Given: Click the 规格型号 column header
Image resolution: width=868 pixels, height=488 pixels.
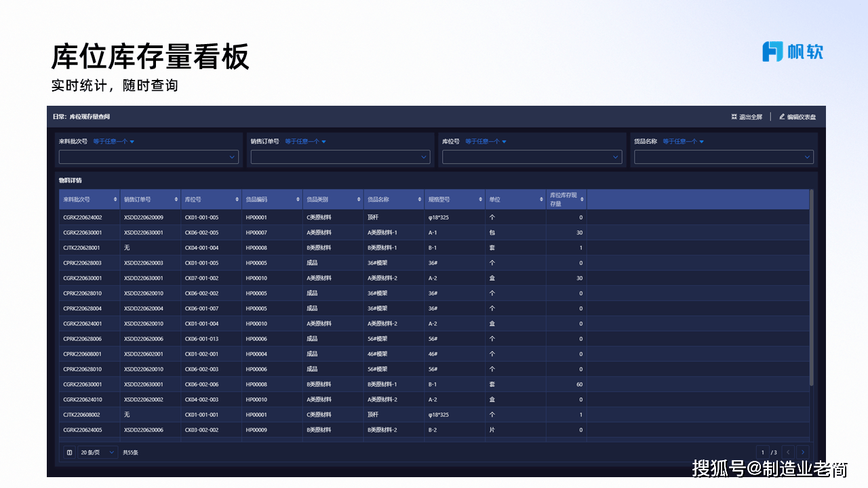Looking at the screenshot, I should [451, 200].
